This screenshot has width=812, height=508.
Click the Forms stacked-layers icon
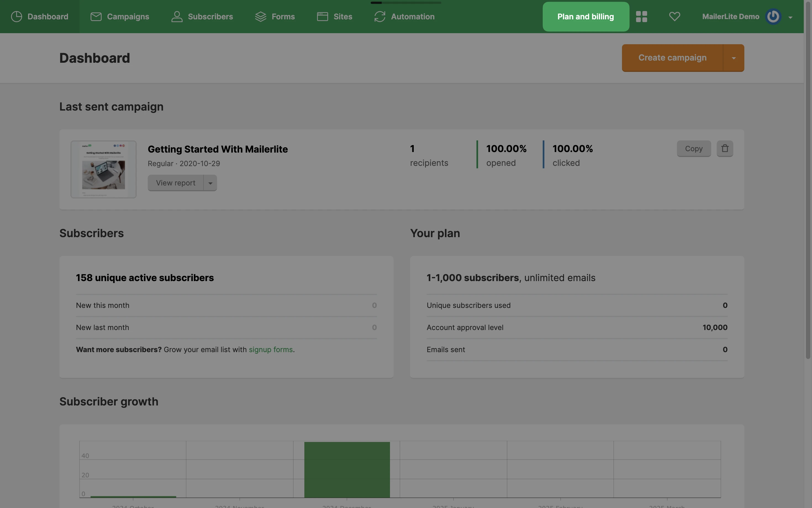tap(260, 17)
